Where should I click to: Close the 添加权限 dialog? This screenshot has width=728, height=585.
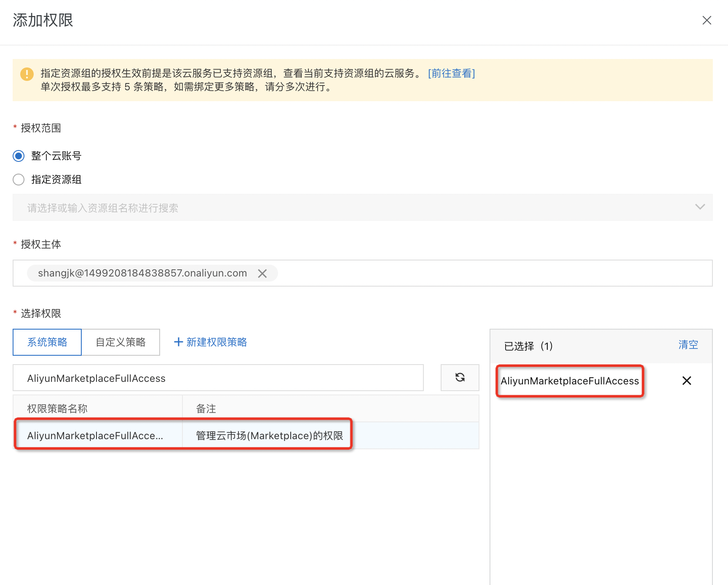click(707, 20)
